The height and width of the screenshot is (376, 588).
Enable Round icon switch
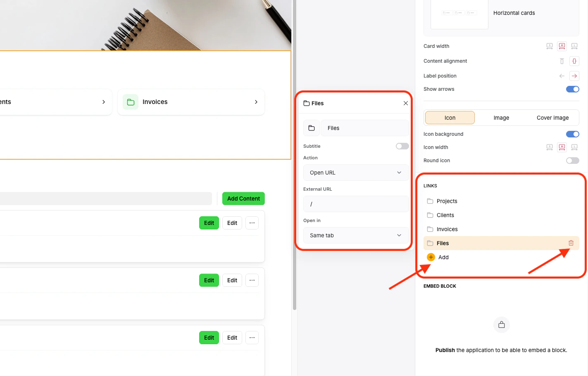[x=573, y=161]
